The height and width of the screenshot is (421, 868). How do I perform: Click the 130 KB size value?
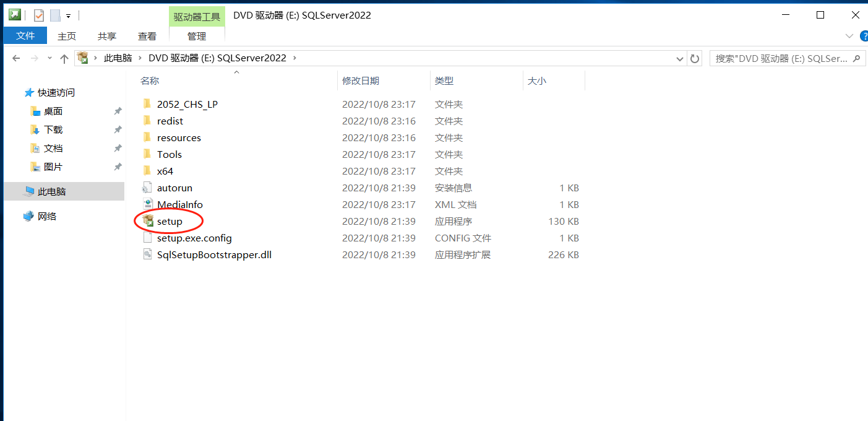click(564, 221)
